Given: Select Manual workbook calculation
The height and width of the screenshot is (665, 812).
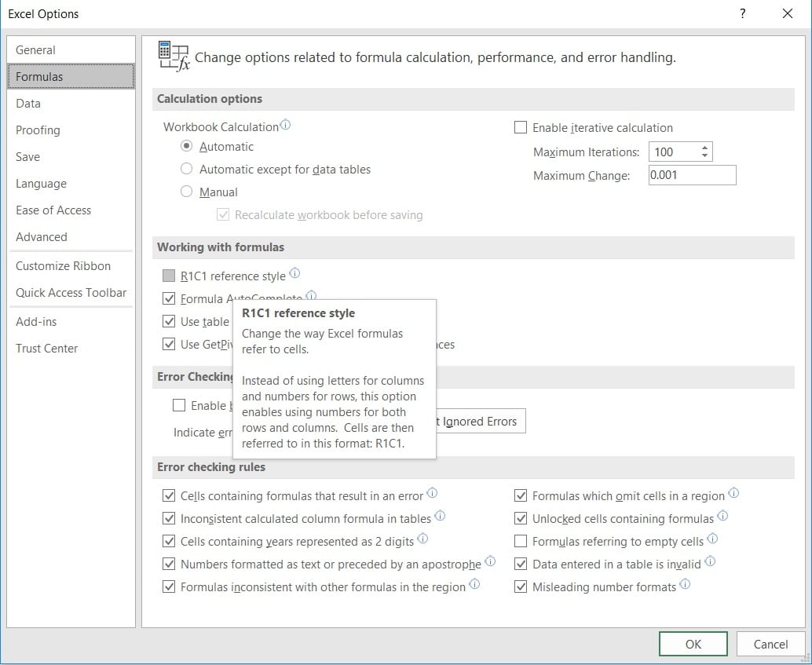Looking at the screenshot, I should tap(186, 192).
